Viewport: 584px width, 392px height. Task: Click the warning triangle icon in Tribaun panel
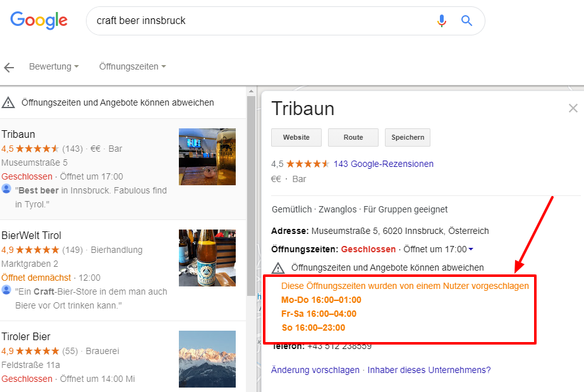click(x=278, y=267)
